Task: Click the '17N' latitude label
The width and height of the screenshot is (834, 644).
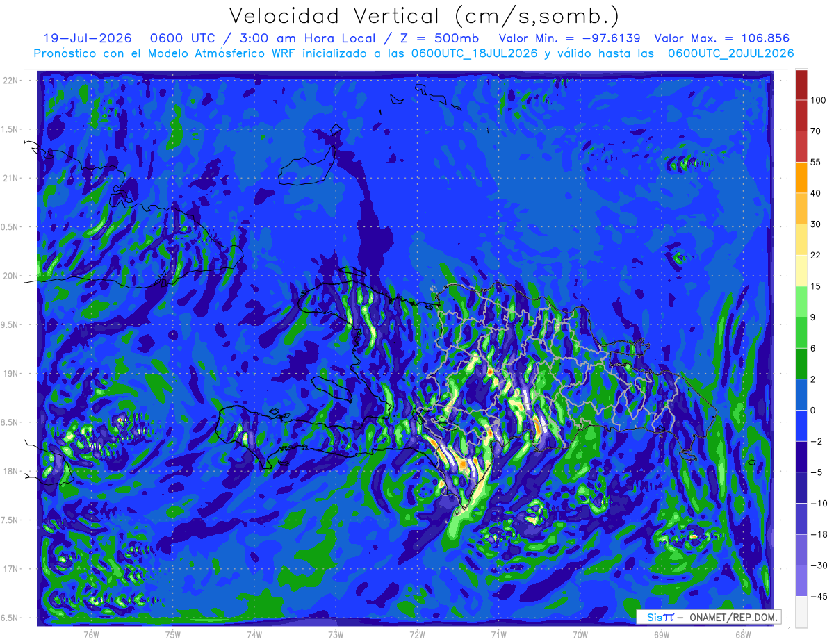Action: click(12, 569)
